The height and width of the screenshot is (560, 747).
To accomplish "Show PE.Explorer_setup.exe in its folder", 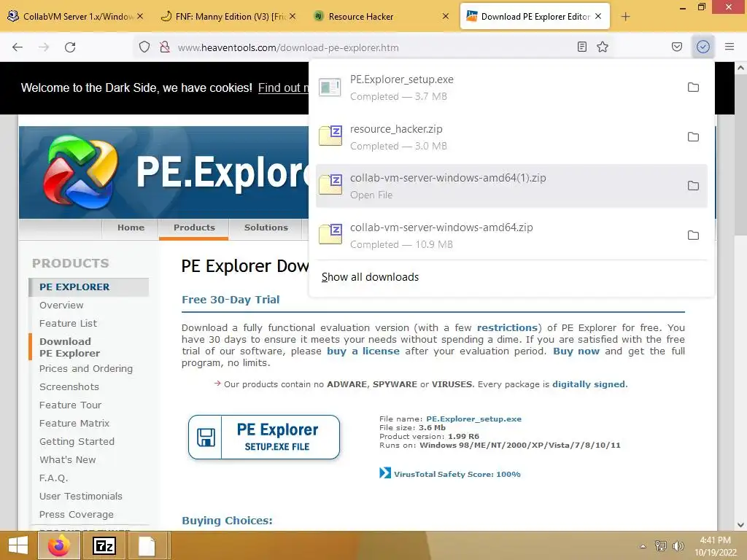I will (693, 87).
